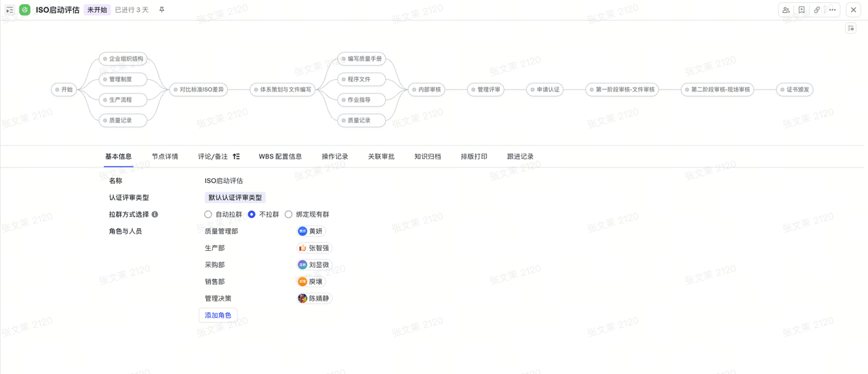Screen dimensions: 868x374
Task: Select the 质量记录 node under 作业指导
Action: pos(361,120)
